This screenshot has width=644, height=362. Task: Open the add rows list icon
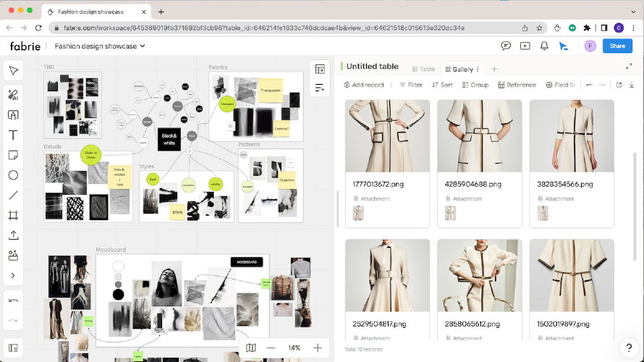click(x=320, y=88)
